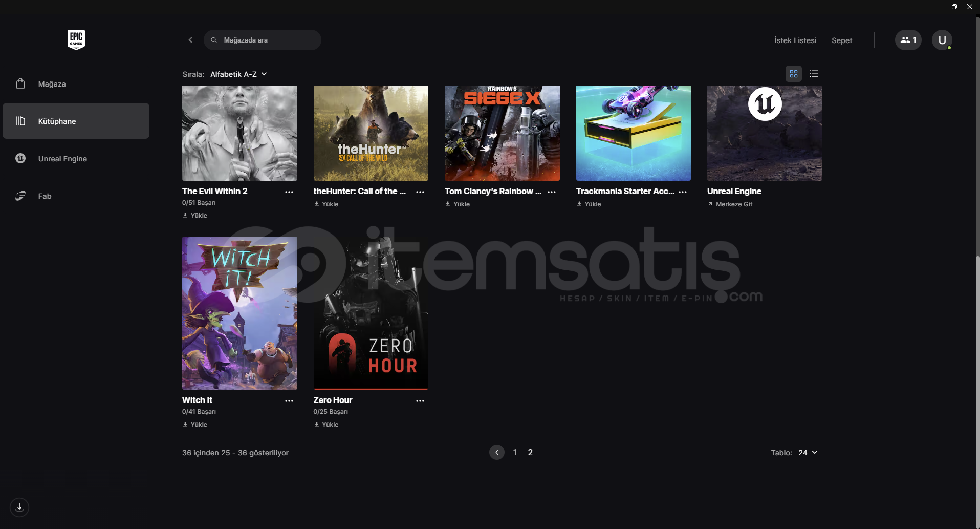This screenshot has width=980, height=529.
Task: Open Sepet cart
Action: tap(842, 40)
